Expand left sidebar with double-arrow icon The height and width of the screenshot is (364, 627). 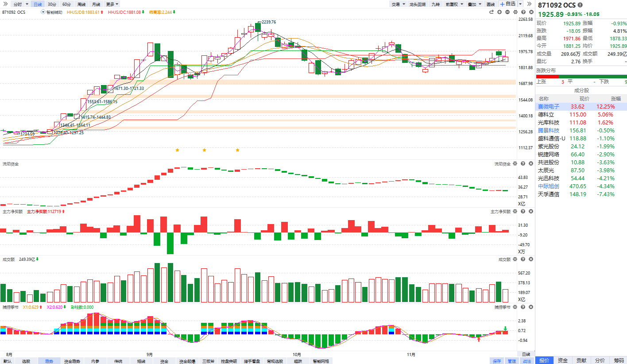point(5,4)
